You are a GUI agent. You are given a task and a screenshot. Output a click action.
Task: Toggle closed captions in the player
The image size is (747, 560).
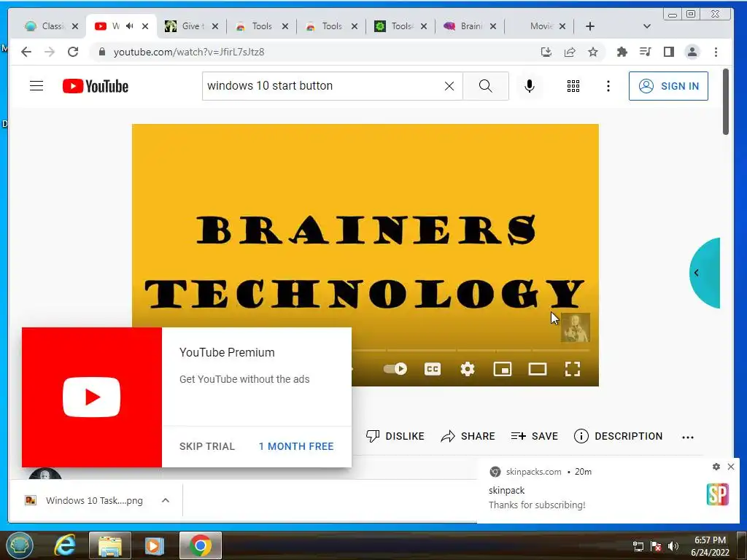pyautogui.click(x=432, y=368)
